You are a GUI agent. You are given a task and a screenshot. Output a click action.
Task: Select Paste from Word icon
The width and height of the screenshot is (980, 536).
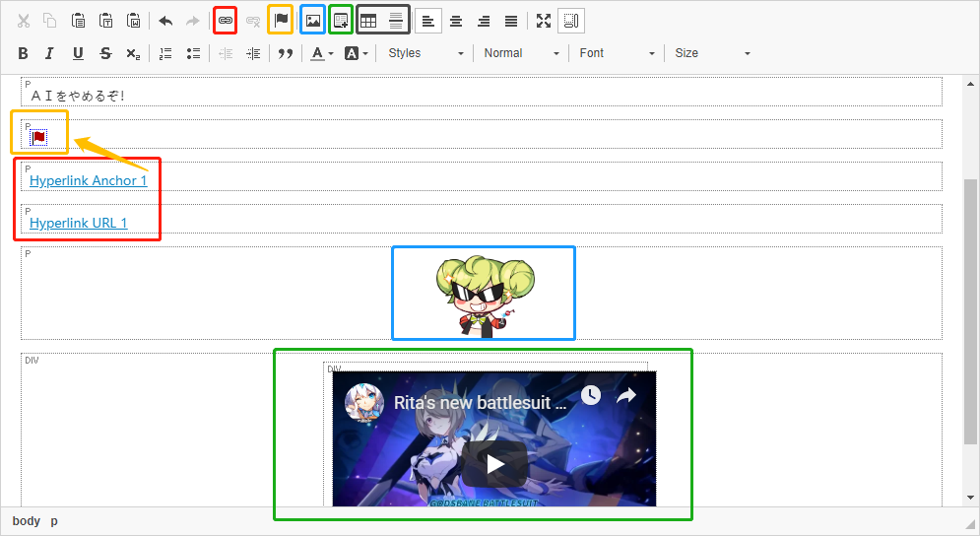click(133, 21)
